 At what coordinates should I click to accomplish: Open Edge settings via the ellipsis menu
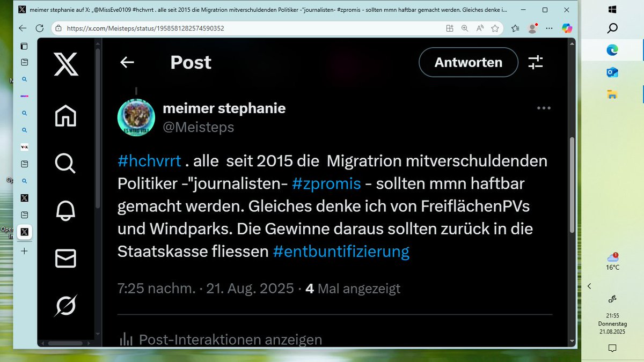[x=549, y=28]
